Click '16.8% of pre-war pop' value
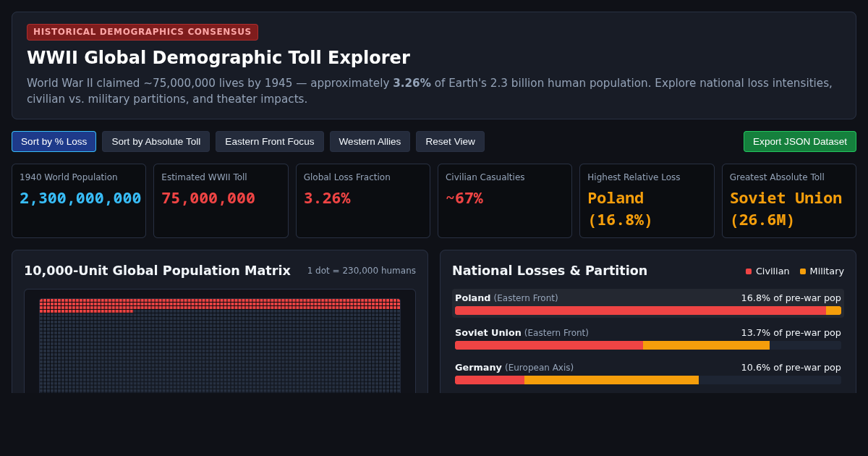 tap(791, 298)
